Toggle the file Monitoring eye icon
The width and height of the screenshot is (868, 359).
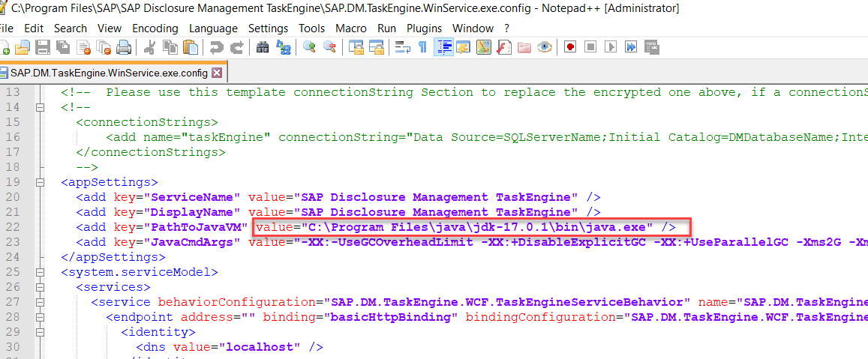pyautogui.click(x=545, y=47)
